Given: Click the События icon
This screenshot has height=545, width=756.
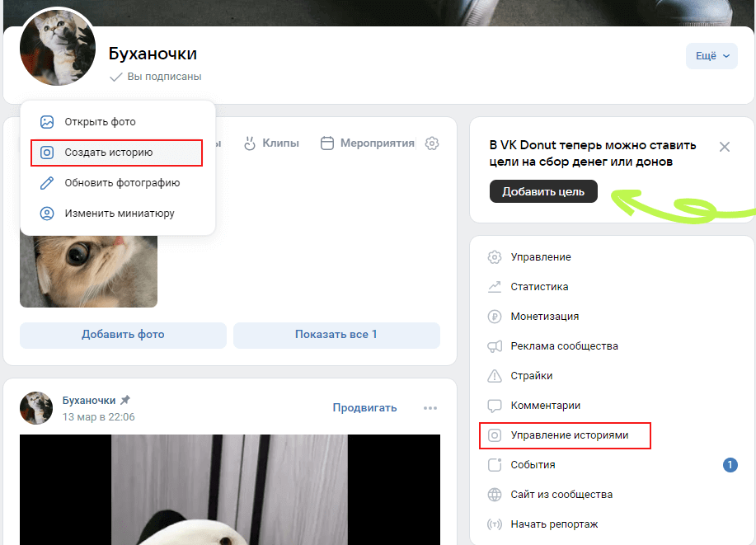Looking at the screenshot, I should click(x=494, y=465).
